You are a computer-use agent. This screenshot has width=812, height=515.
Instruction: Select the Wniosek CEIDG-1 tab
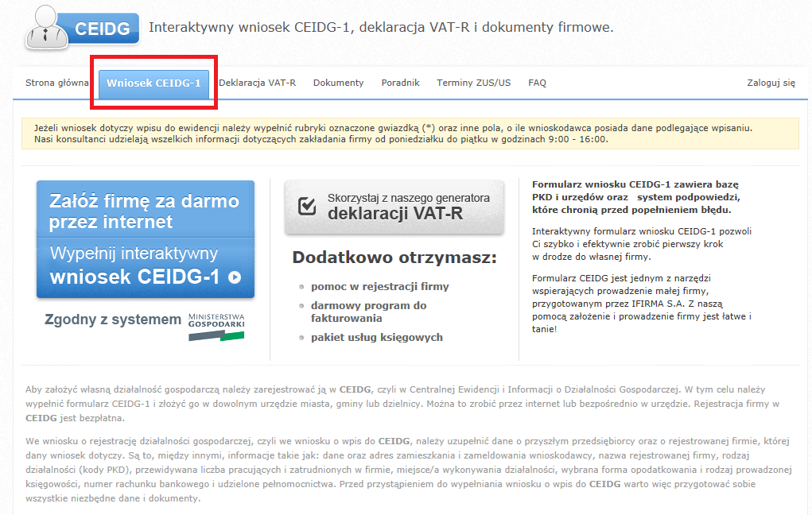tap(153, 84)
